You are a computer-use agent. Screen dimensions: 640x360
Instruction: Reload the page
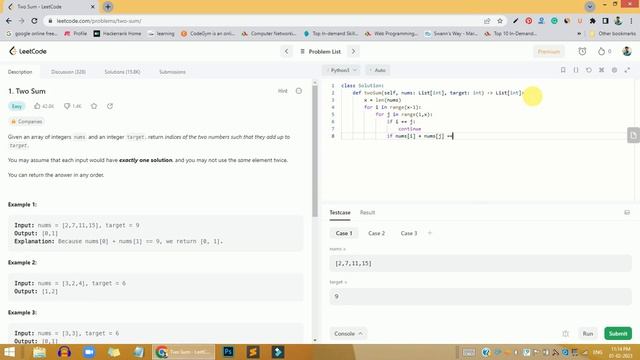[x=34, y=21]
